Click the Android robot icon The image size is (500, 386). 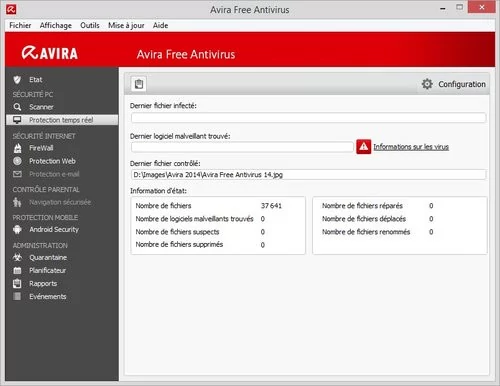point(17,229)
